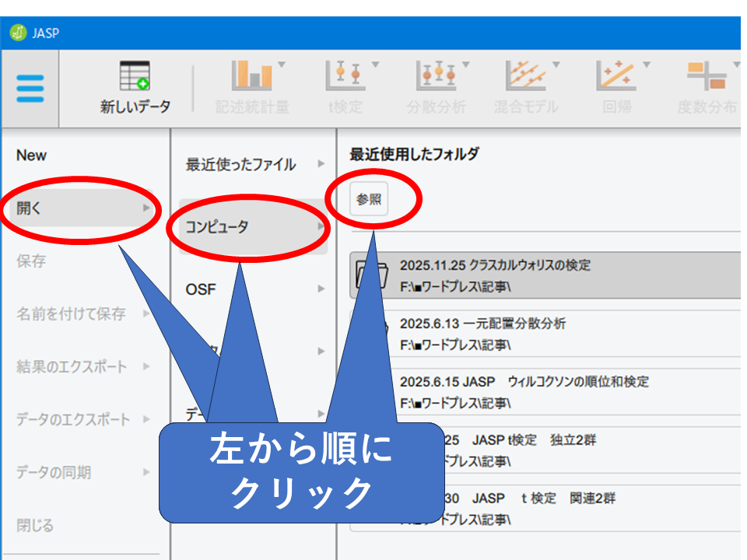Image resolution: width=747 pixels, height=560 pixels.
Task: Open the 分散分析 ANOVA icon
Action: click(436, 76)
